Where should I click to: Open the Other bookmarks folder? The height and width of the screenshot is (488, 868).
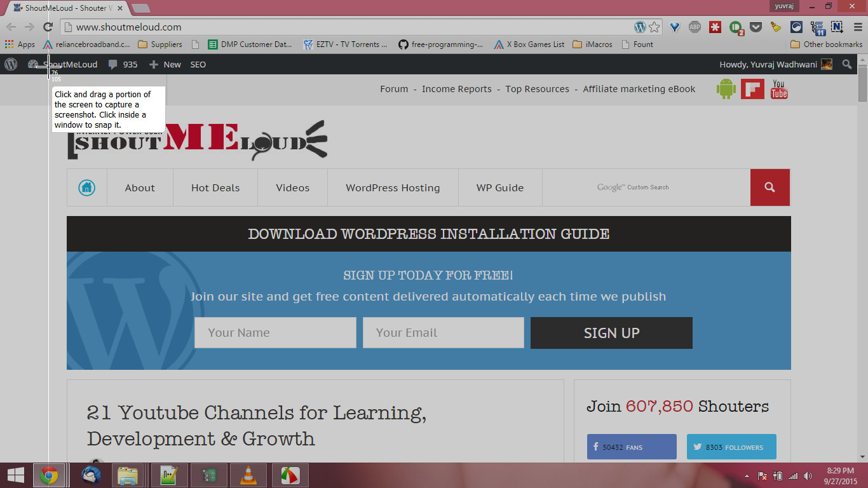[827, 44]
